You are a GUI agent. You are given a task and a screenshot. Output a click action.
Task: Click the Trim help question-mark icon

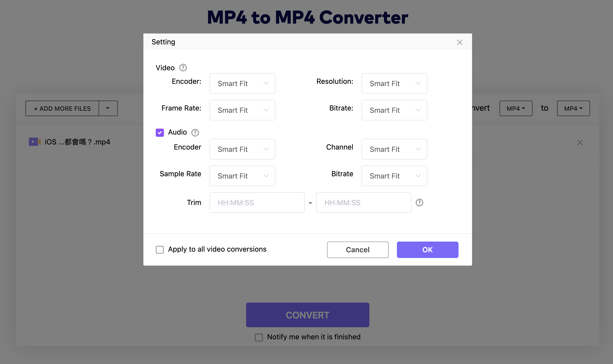click(419, 203)
